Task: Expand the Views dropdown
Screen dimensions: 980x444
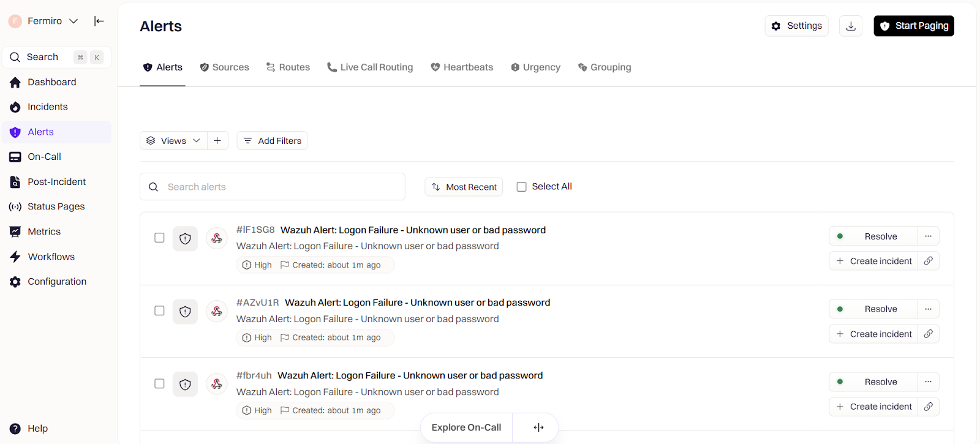Action: pyautogui.click(x=173, y=141)
